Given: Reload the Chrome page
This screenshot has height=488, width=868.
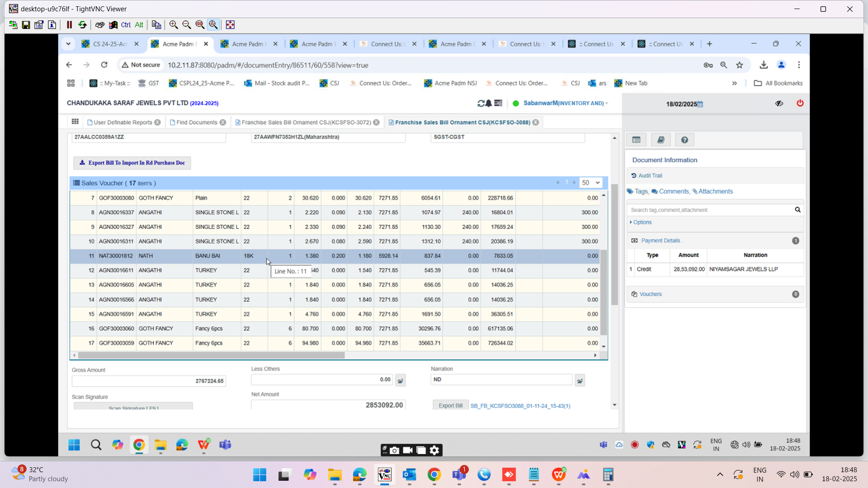Looking at the screenshot, I should pos(104,65).
